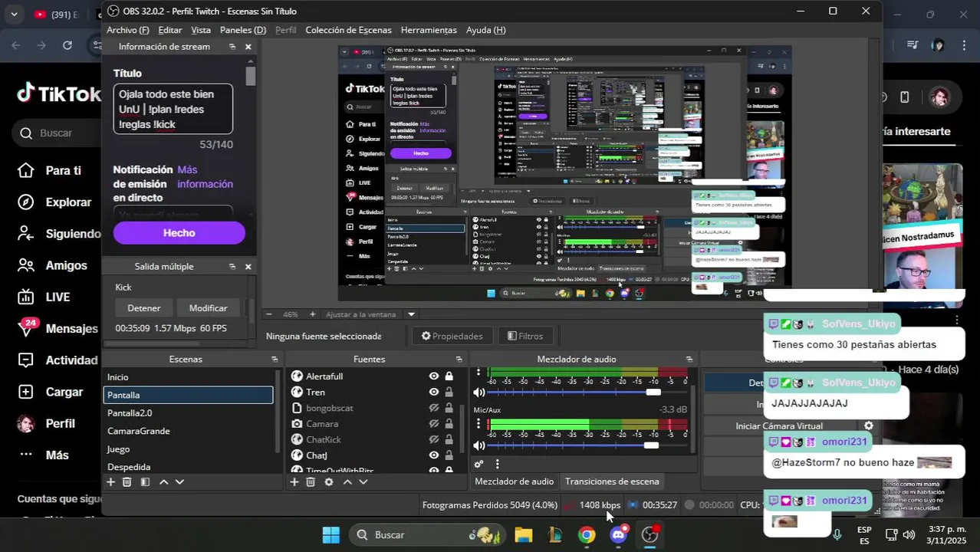
Task: Open Chrome from the taskbar
Action: click(587, 534)
